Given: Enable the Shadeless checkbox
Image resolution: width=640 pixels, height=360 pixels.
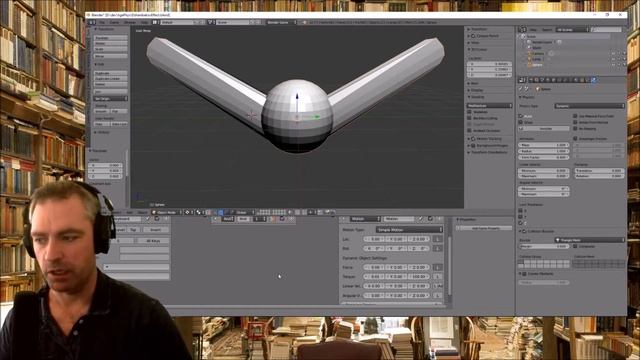Looking at the screenshot, I should (469, 112).
